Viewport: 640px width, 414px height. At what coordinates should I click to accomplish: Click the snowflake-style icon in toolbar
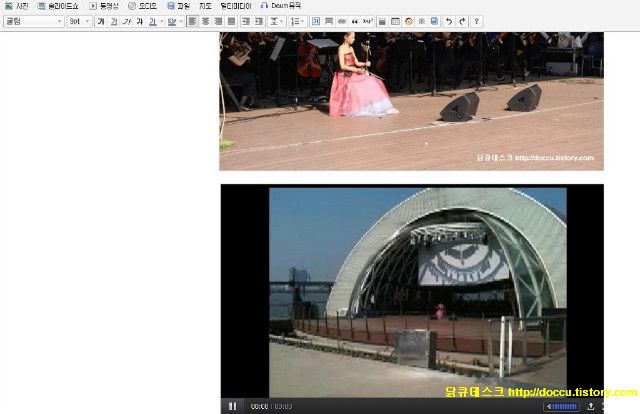click(422, 21)
